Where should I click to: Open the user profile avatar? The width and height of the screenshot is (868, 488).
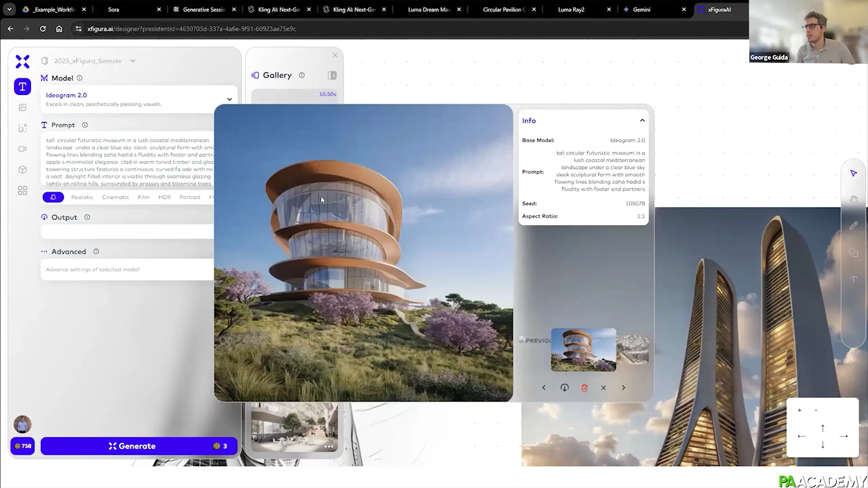tap(22, 424)
